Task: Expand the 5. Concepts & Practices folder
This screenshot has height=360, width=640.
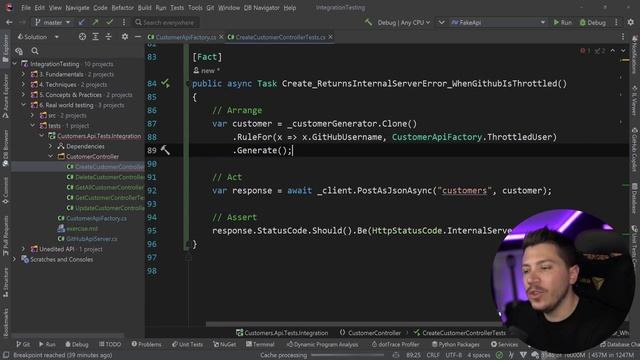Action: coord(23,95)
